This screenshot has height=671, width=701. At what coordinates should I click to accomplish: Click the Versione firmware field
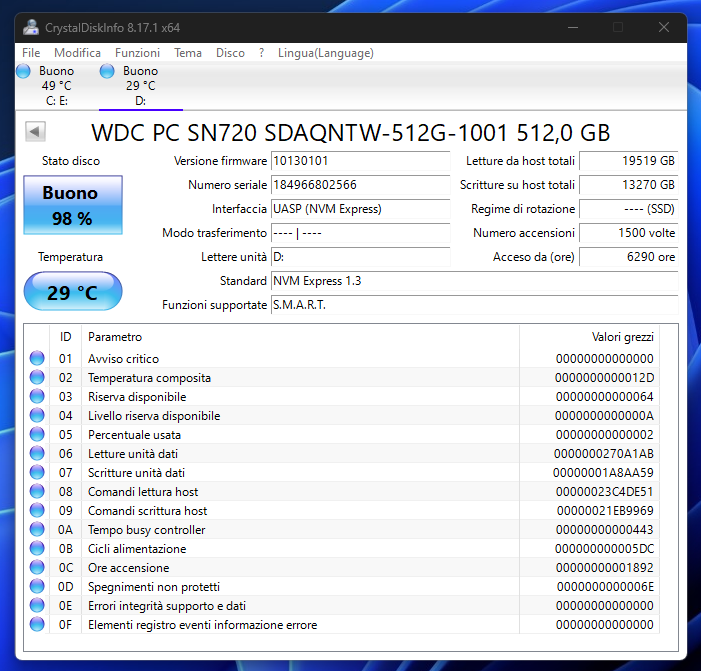(x=360, y=161)
